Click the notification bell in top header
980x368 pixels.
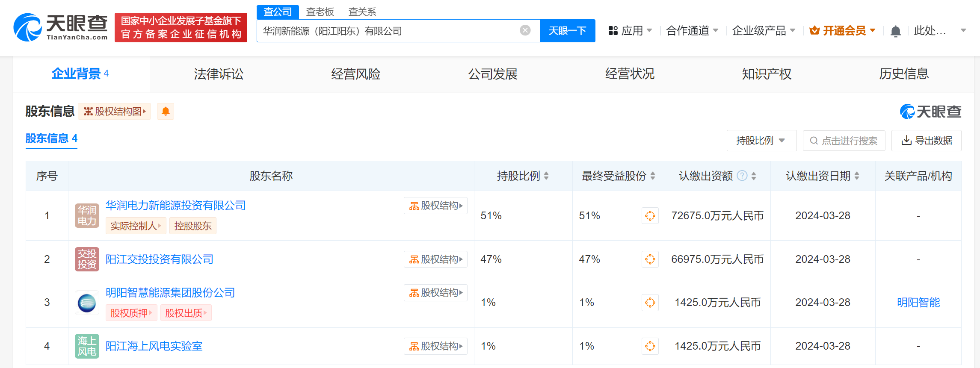click(x=895, y=31)
